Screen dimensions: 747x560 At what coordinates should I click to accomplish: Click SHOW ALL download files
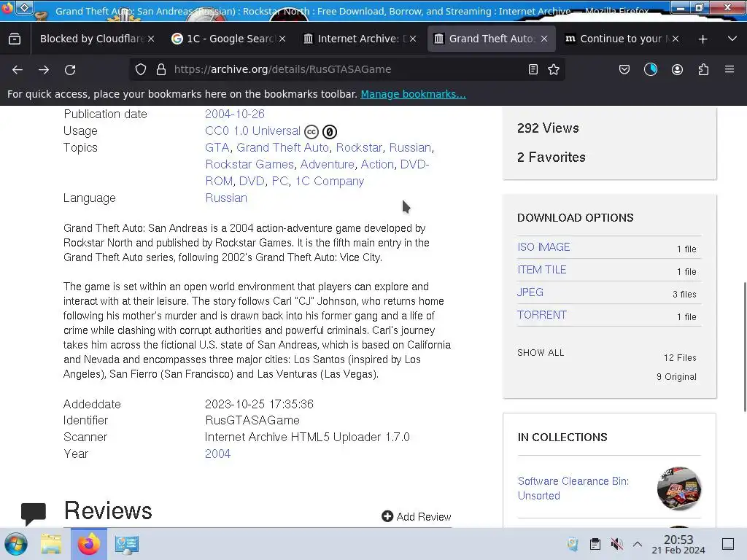[541, 353]
